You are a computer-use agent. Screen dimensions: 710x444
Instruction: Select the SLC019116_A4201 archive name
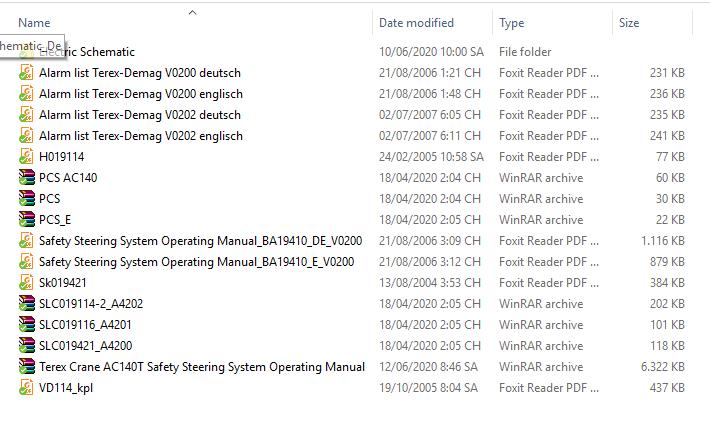[85, 325]
